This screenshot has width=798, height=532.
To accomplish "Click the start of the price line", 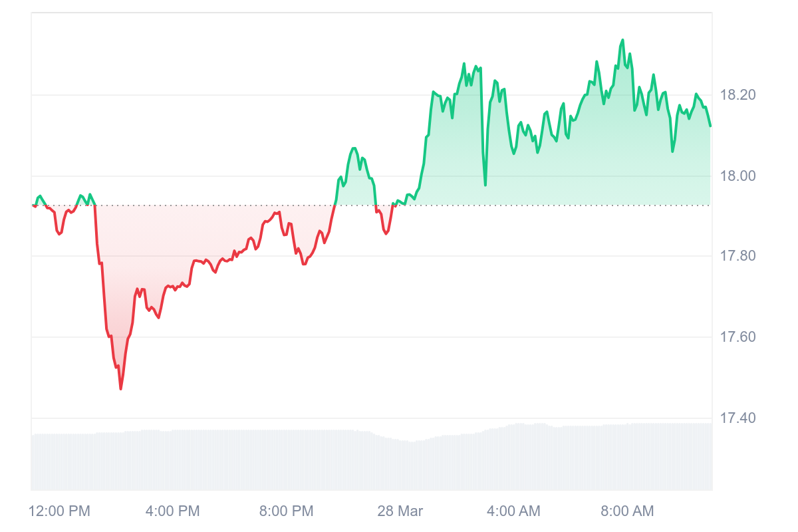I will coord(32,205).
